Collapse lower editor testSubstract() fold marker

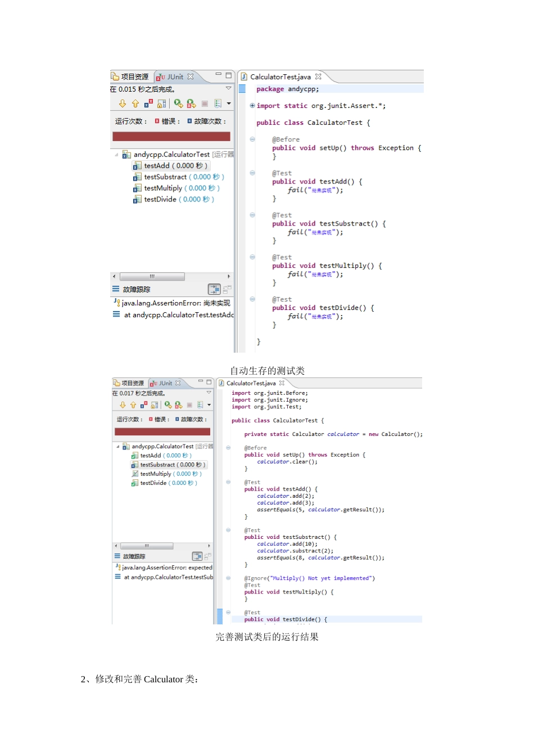tap(228, 530)
